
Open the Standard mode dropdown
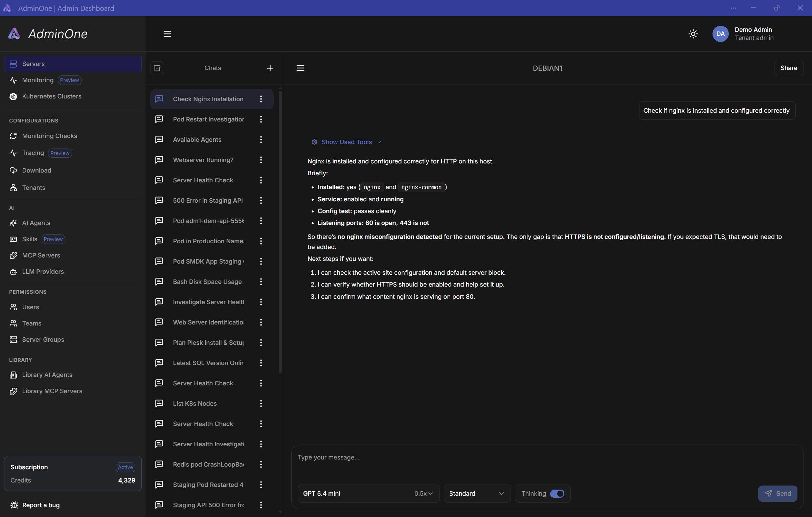[x=477, y=494]
